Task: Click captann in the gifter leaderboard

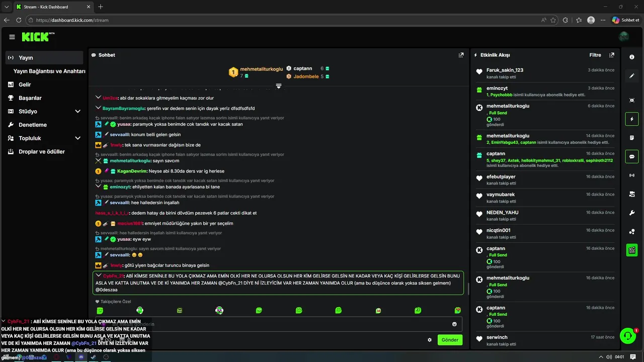Action: point(302,68)
